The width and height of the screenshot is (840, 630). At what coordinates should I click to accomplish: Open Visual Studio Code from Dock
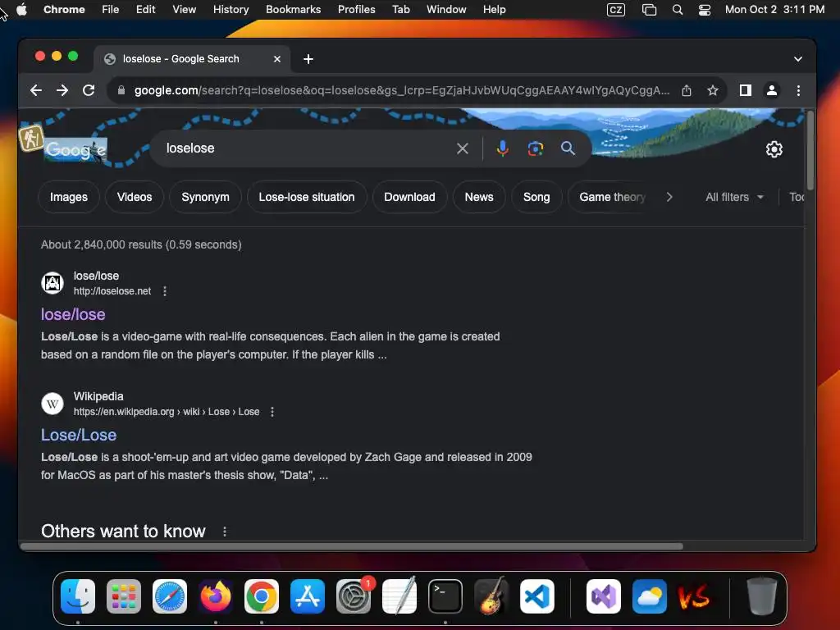(537, 596)
